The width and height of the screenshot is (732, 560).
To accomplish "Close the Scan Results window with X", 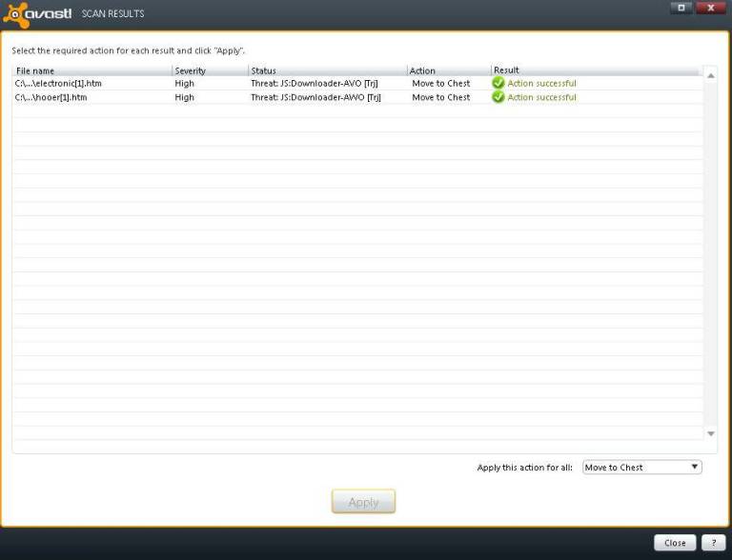I will tap(710, 8).
